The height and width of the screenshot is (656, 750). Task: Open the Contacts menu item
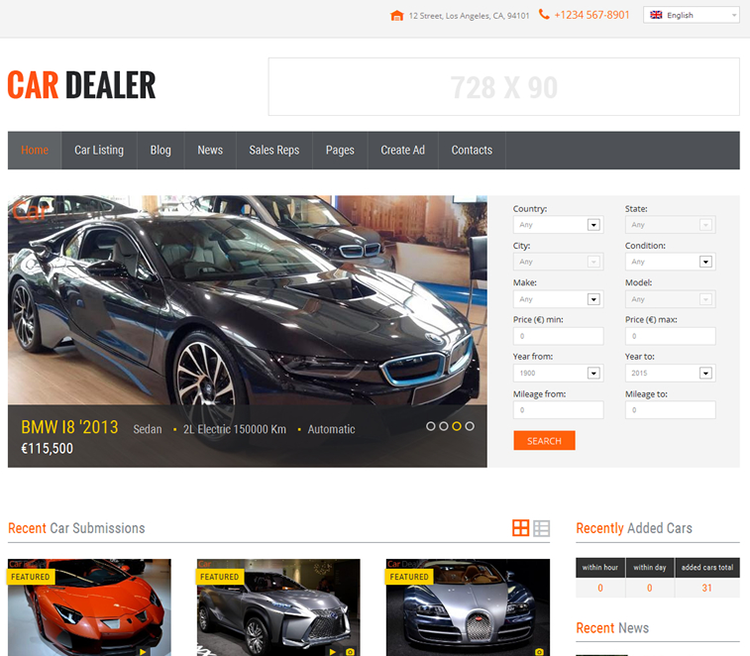tap(472, 150)
